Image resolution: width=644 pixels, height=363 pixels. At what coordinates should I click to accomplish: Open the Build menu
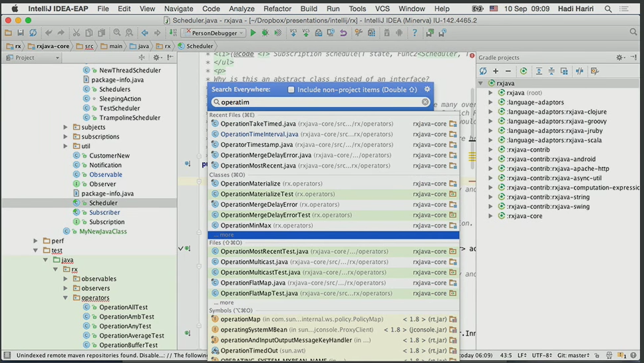click(x=309, y=9)
